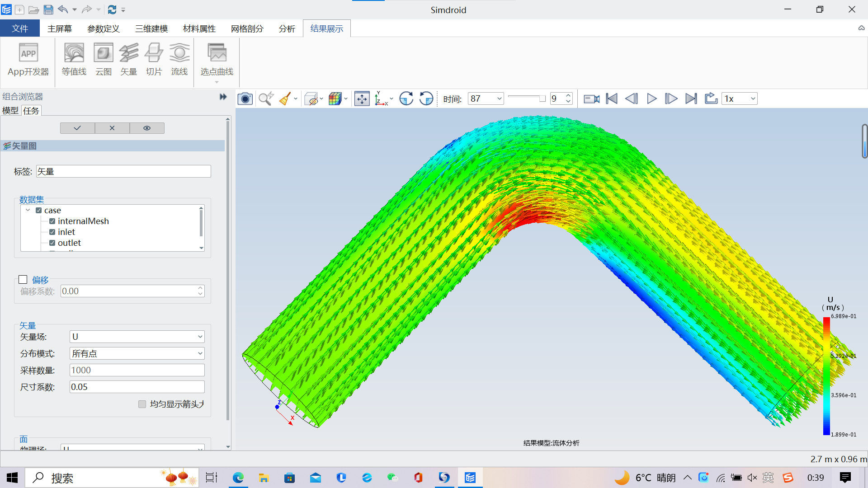The image size is (868, 488).
Task: Click the eye preview button
Action: (147, 128)
